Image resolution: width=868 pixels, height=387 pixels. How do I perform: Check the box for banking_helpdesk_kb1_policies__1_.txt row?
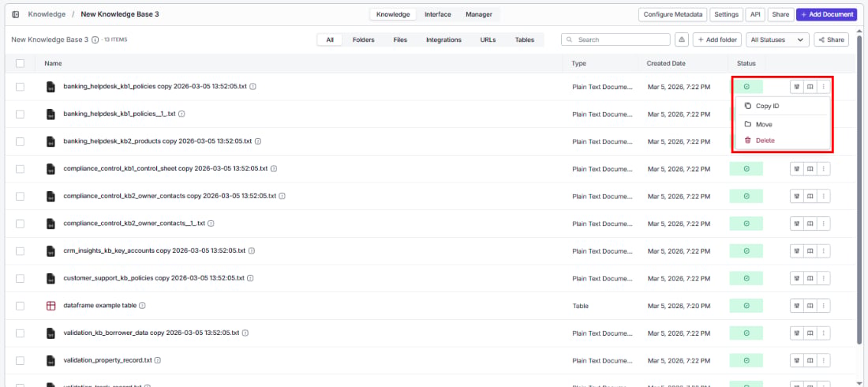(x=21, y=115)
